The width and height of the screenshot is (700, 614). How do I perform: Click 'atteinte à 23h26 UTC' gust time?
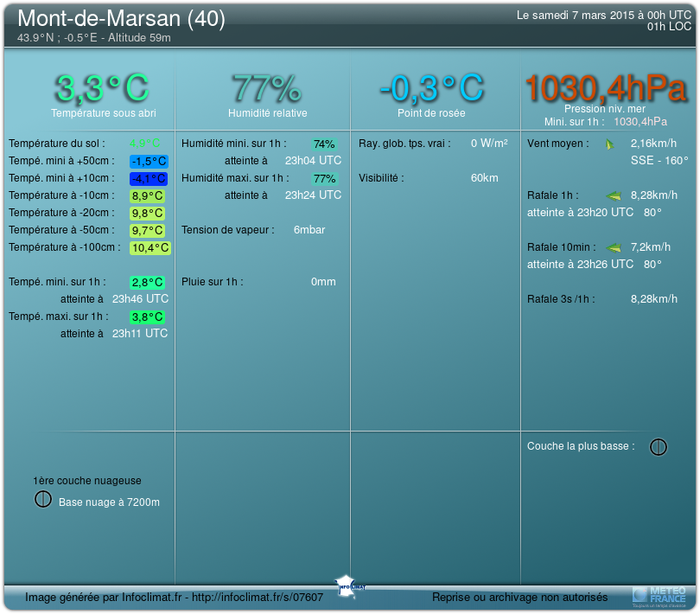580,265
